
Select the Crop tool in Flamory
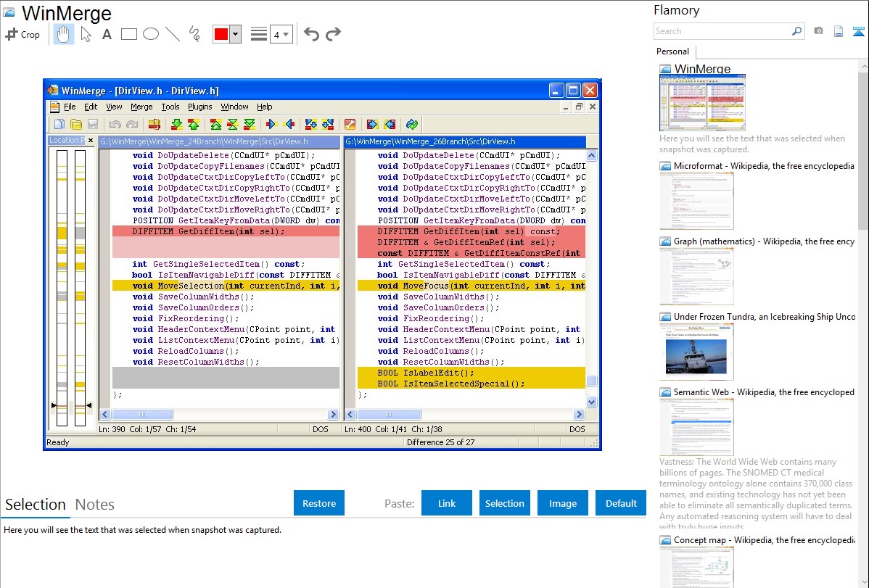pyautogui.click(x=22, y=34)
